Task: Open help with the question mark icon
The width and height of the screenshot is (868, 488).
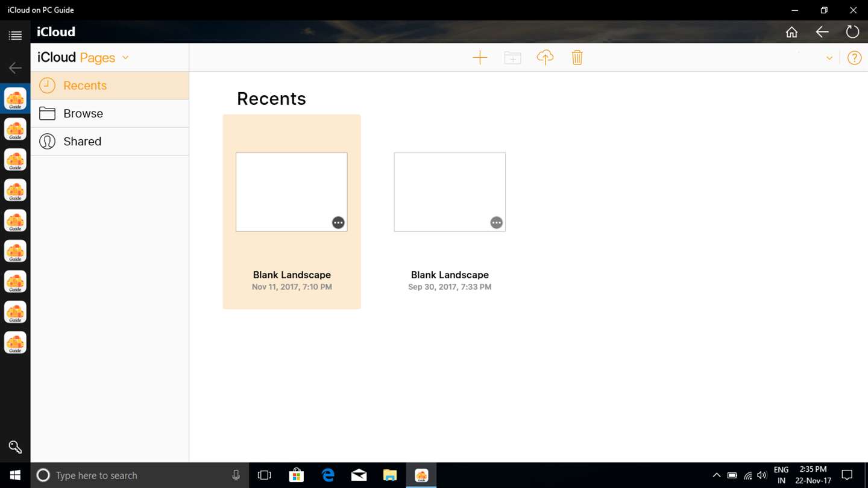Action: pyautogui.click(x=854, y=58)
